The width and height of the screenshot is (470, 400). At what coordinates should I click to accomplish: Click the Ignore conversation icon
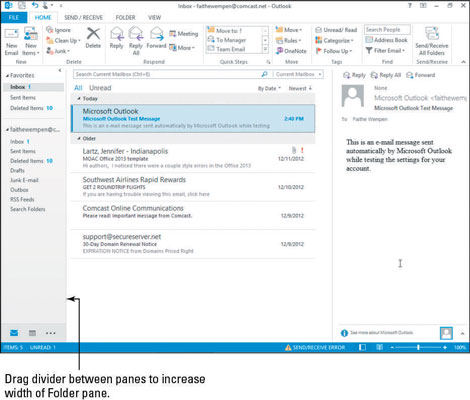(x=50, y=30)
